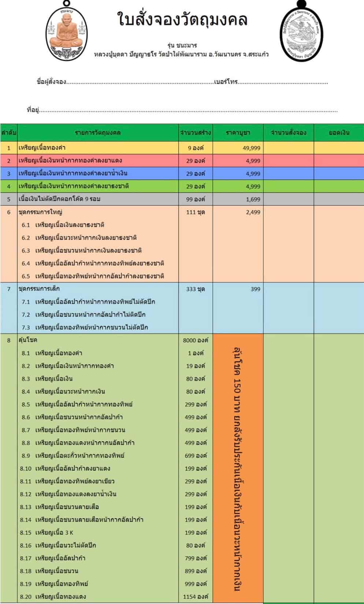The image size is (364, 604).
Task: Select the title ใบสั่งจองวัตถุมงคล
Action: click(182, 19)
